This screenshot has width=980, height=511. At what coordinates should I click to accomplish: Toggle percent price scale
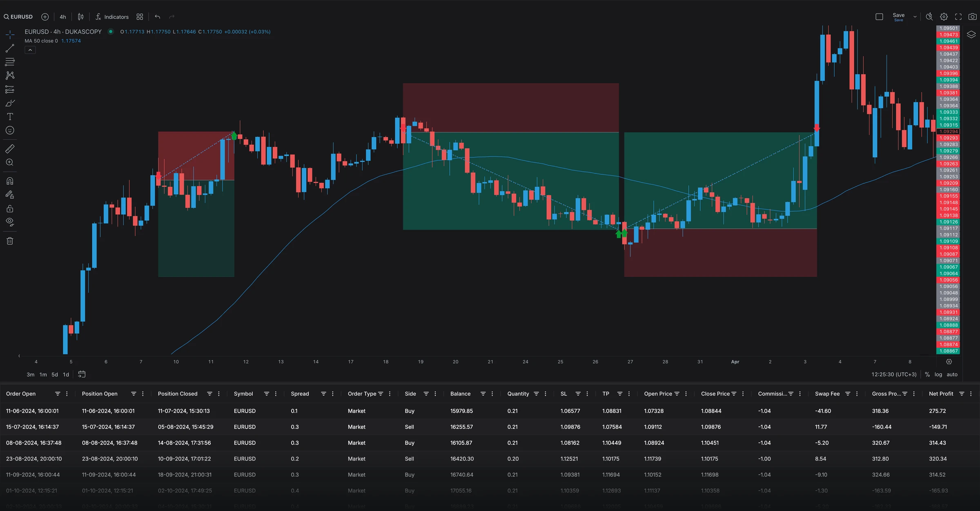click(x=927, y=374)
